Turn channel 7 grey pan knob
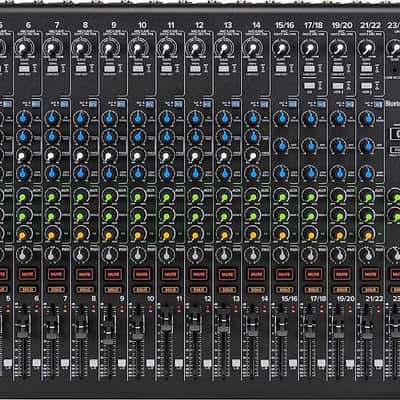400x400 pixels. pos(51,255)
